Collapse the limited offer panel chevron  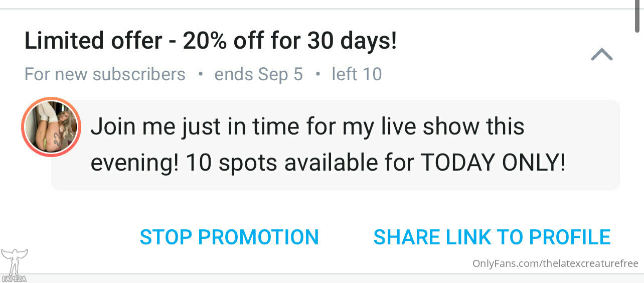click(x=602, y=54)
